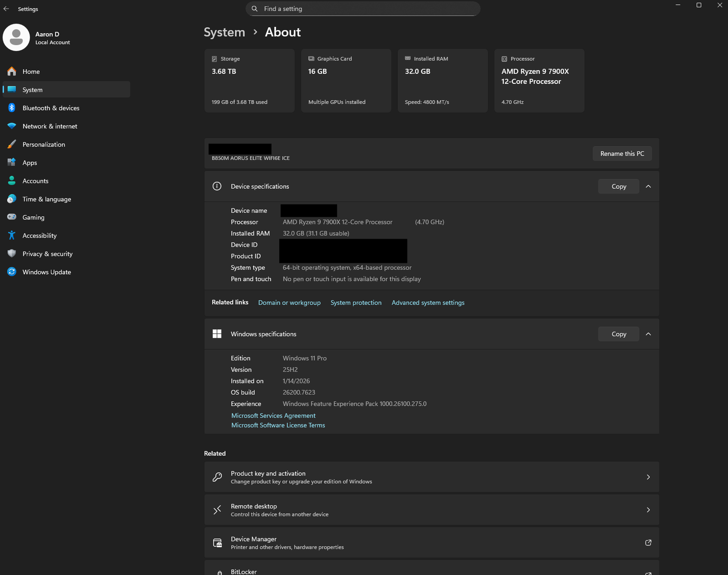Go to System in the breadcrumb
Image resolution: width=728 pixels, height=575 pixels.
224,32
